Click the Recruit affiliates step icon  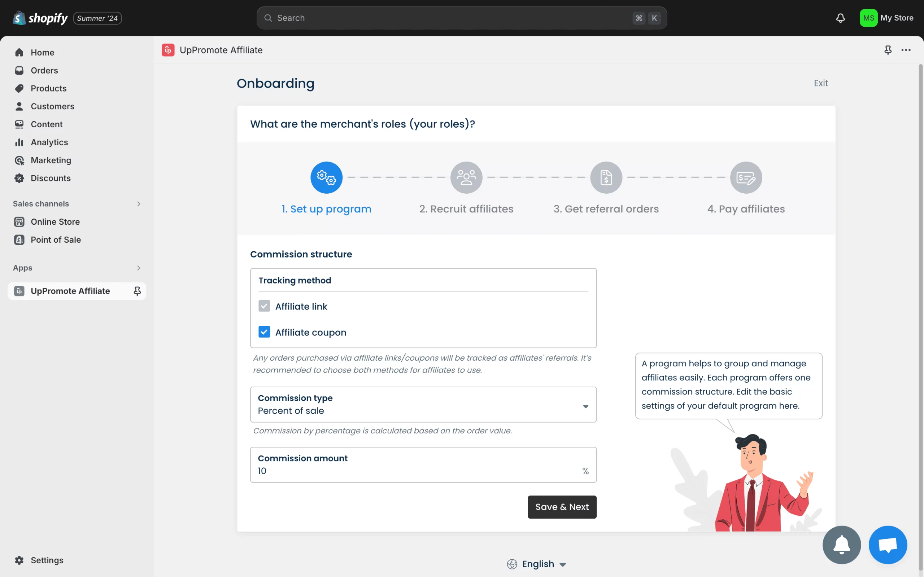(x=466, y=177)
